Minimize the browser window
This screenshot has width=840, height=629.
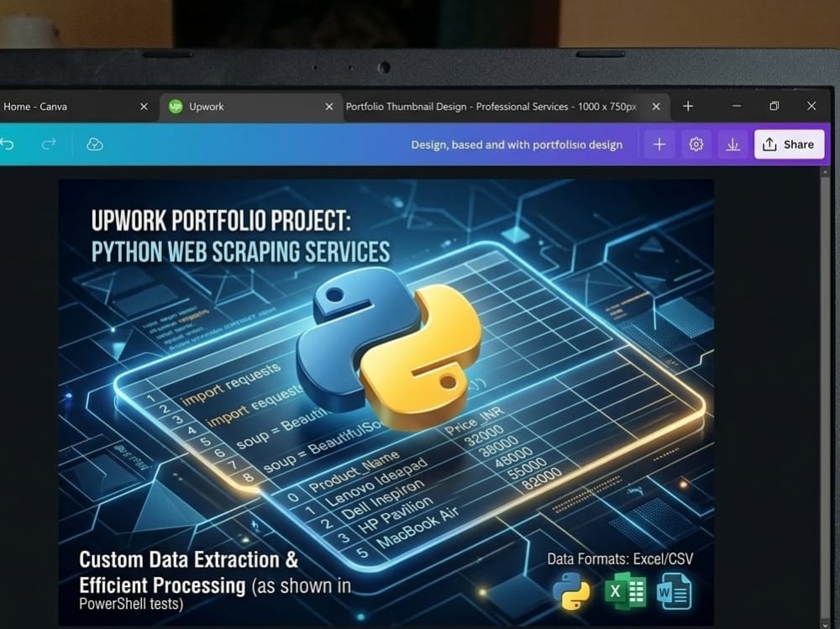(x=737, y=106)
